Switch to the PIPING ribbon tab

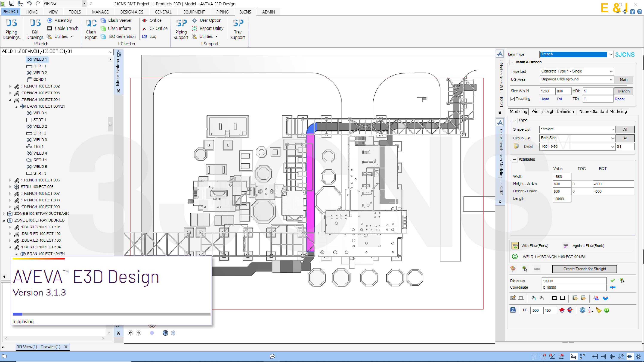point(222,12)
